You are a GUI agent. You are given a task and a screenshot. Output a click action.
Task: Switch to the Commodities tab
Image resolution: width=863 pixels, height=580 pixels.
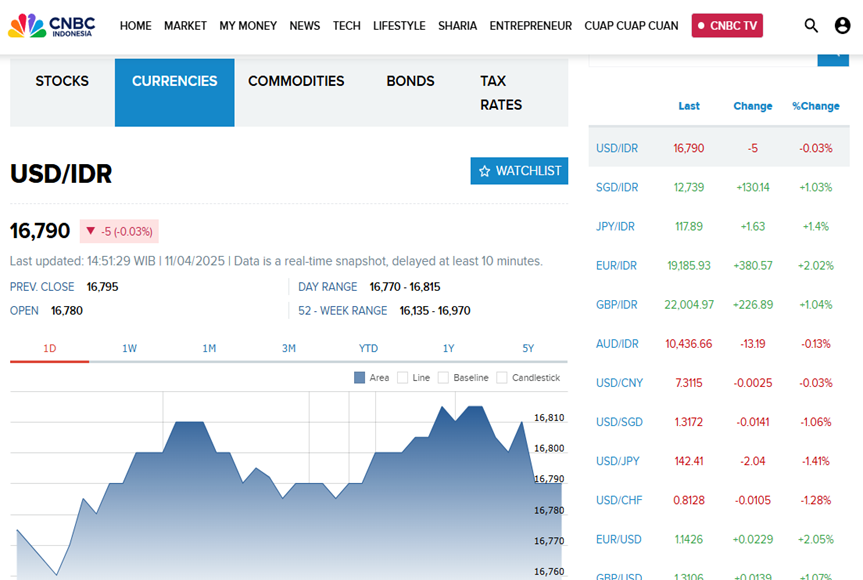click(x=296, y=81)
